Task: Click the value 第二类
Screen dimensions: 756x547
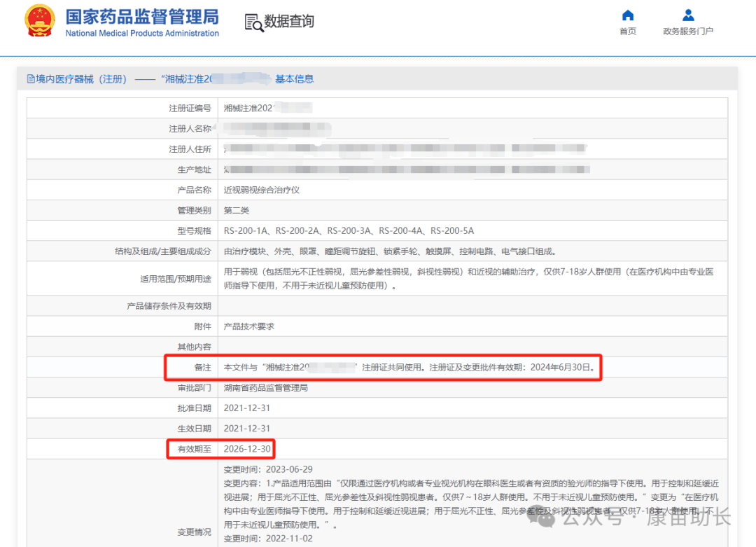Action: [237, 211]
